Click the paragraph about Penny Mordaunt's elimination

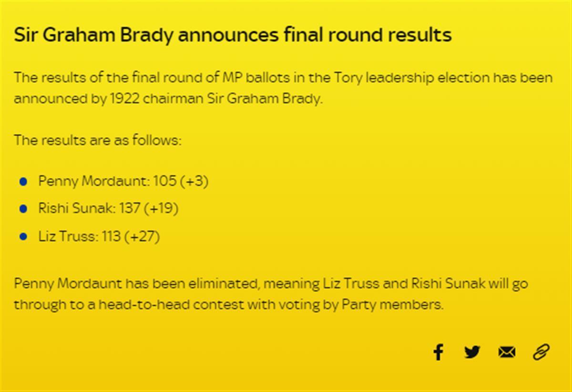[271, 294]
